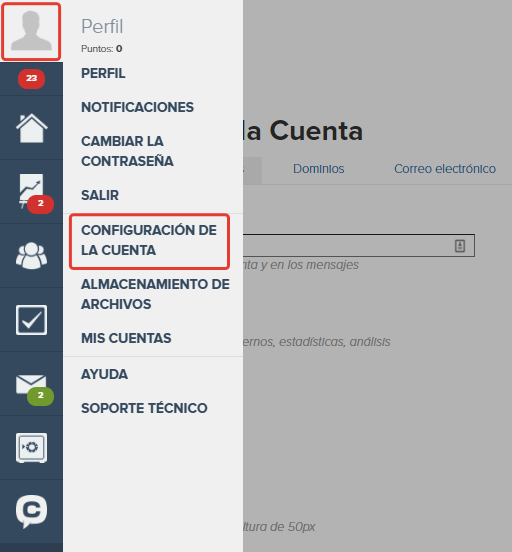Switch to the Dominios tab

coord(319,169)
